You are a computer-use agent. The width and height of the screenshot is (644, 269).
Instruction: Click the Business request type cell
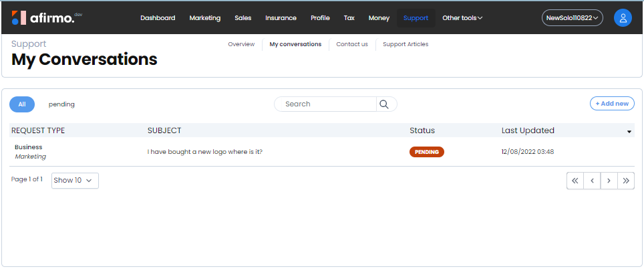(x=29, y=147)
